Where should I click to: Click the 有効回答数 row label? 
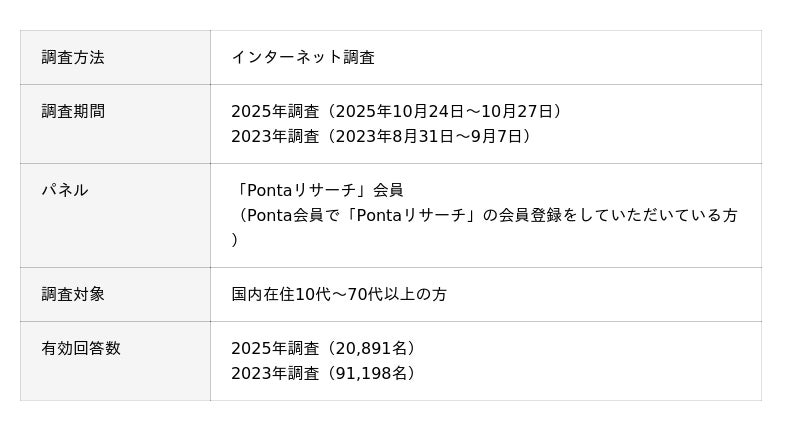tap(81, 348)
